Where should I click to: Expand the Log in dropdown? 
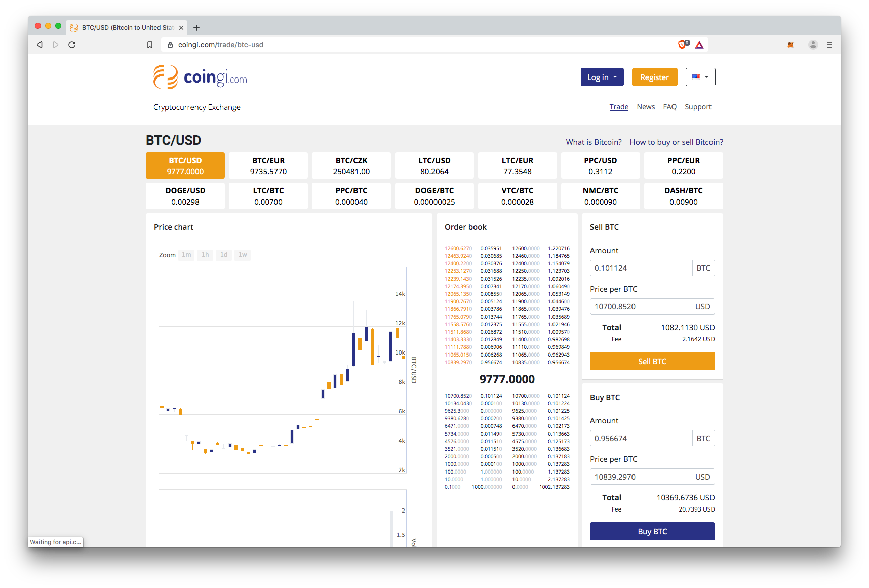tap(602, 77)
